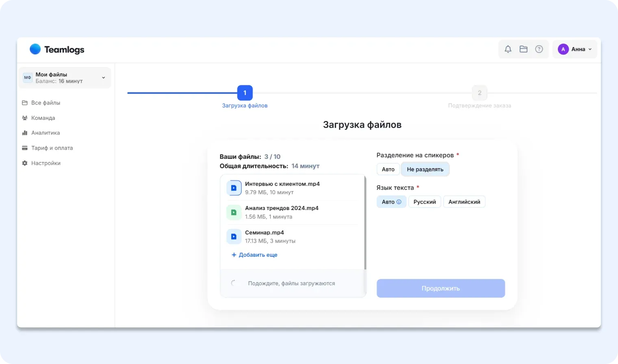
Task: Expand the Анна account menu
Action: point(574,49)
